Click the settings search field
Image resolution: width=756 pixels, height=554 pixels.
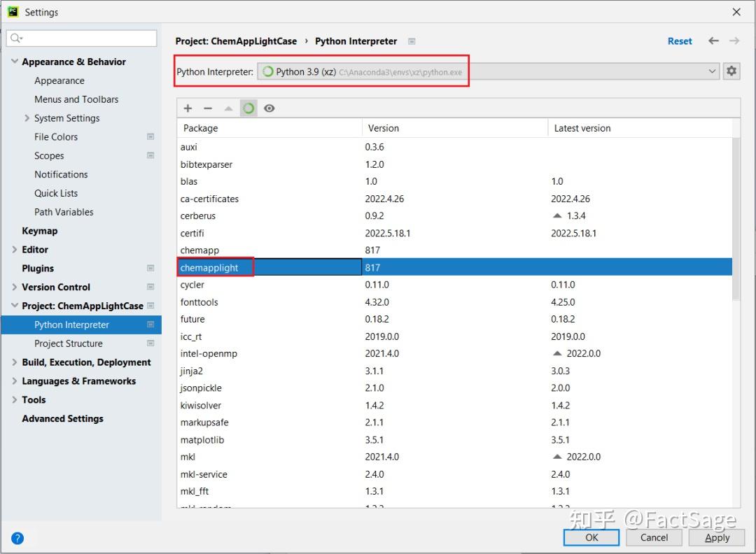point(81,38)
